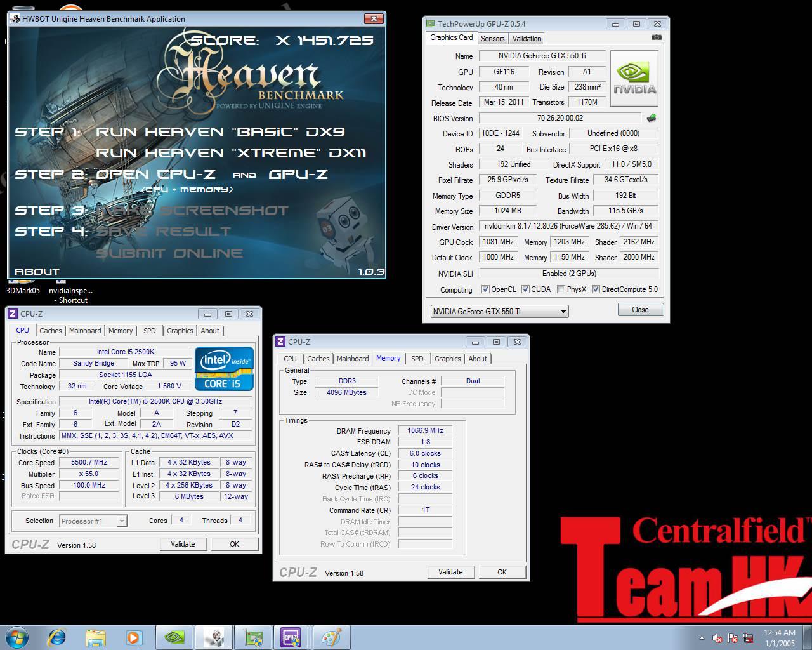
Task: Click Validate in Memory CPU-Z window
Action: [450, 572]
